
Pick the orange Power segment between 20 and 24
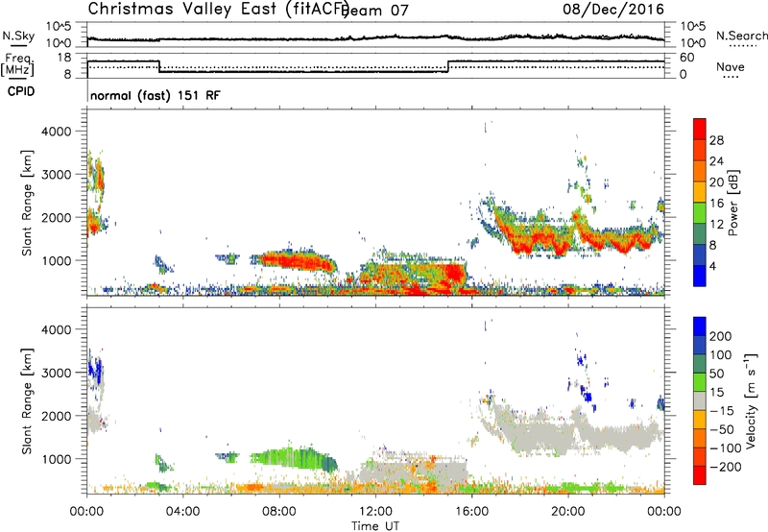(700, 171)
